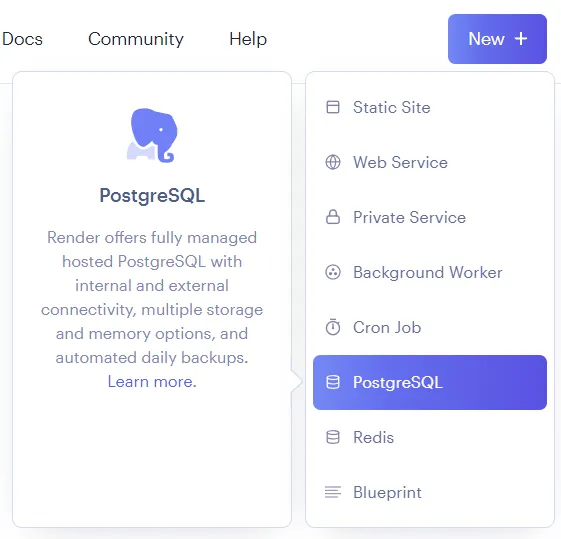Screen dimensions: 561x539
Task: Click the Private Service lock icon
Action: [x=333, y=217]
